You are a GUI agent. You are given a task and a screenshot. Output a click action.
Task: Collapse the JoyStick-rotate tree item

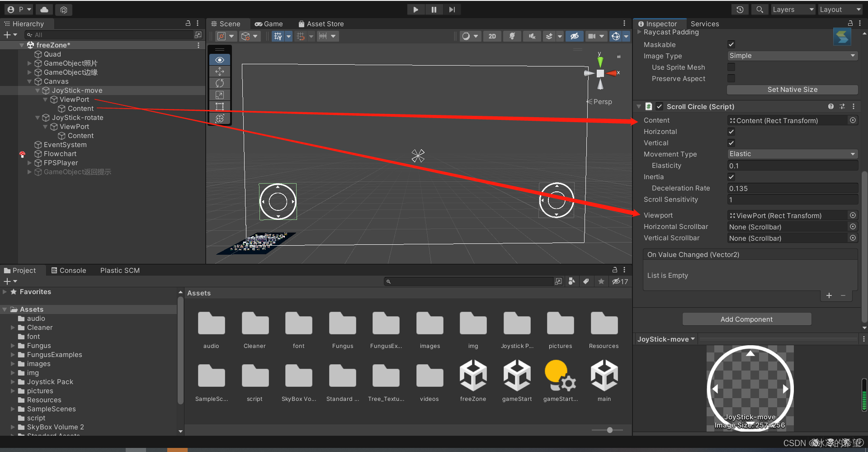click(38, 118)
